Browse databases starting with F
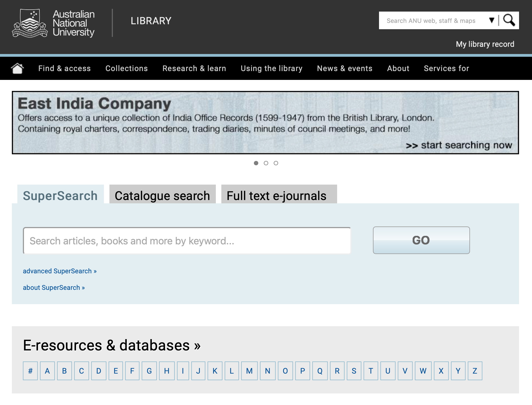 pyautogui.click(x=132, y=371)
